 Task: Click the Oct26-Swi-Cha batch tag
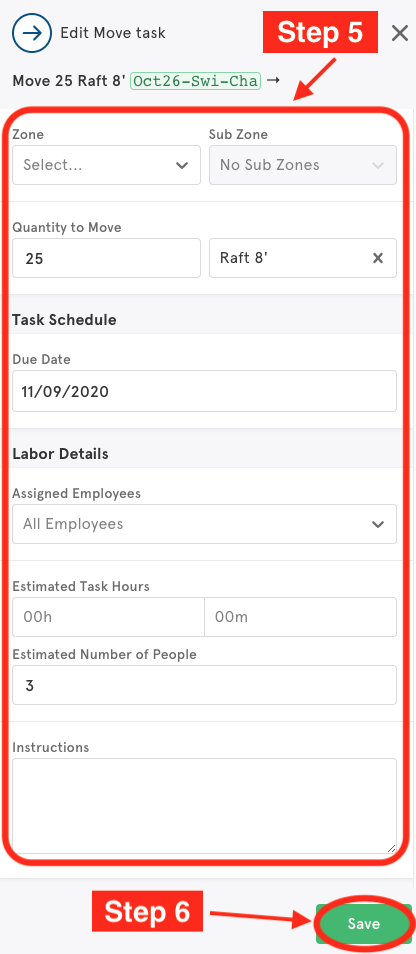pyautogui.click(x=196, y=81)
